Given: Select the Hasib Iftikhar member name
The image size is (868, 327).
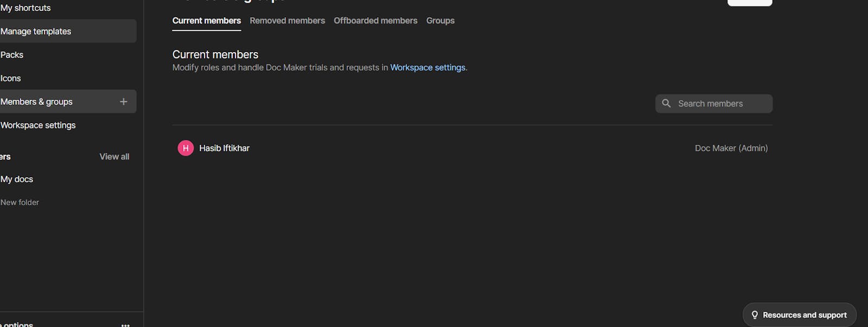Looking at the screenshot, I should point(224,148).
